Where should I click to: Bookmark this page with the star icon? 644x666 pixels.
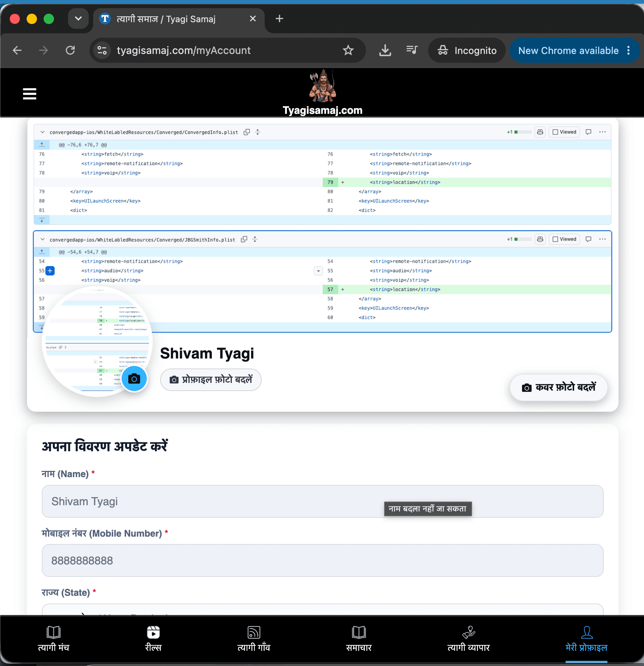[x=348, y=50]
